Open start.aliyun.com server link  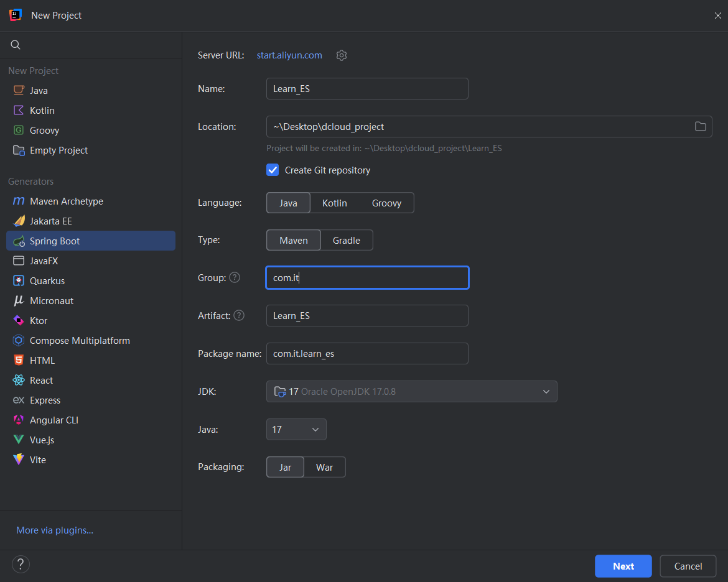(x=289, y=55)
